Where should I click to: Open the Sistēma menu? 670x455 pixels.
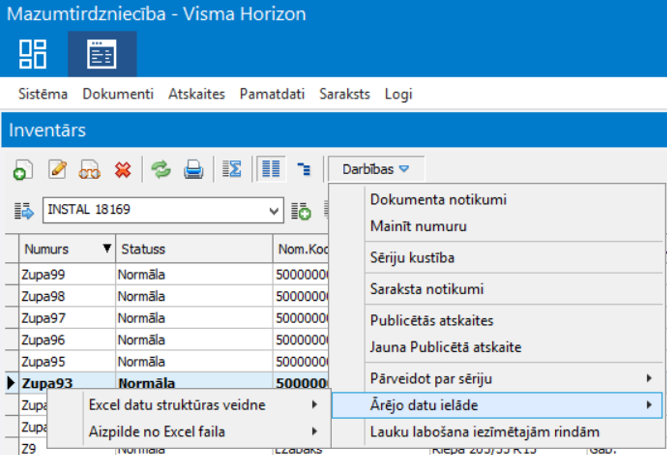click(x=43, y=94)
